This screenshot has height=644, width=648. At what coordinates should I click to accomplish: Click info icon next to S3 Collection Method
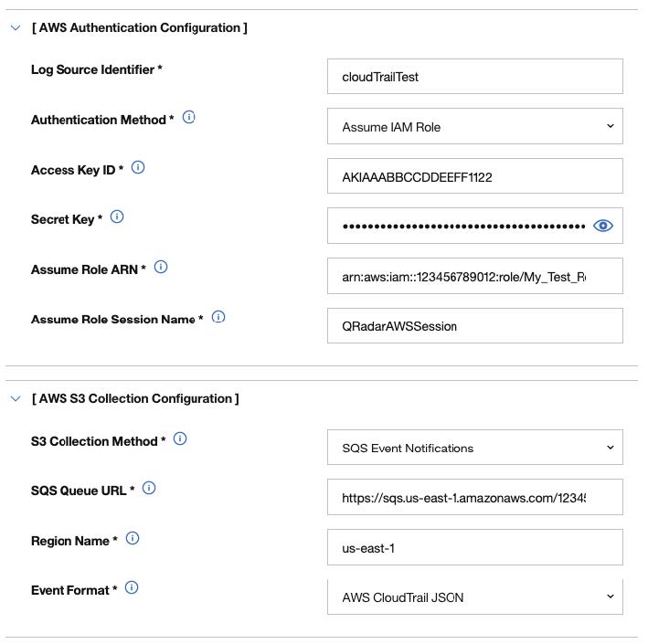[x=180, y=439]
